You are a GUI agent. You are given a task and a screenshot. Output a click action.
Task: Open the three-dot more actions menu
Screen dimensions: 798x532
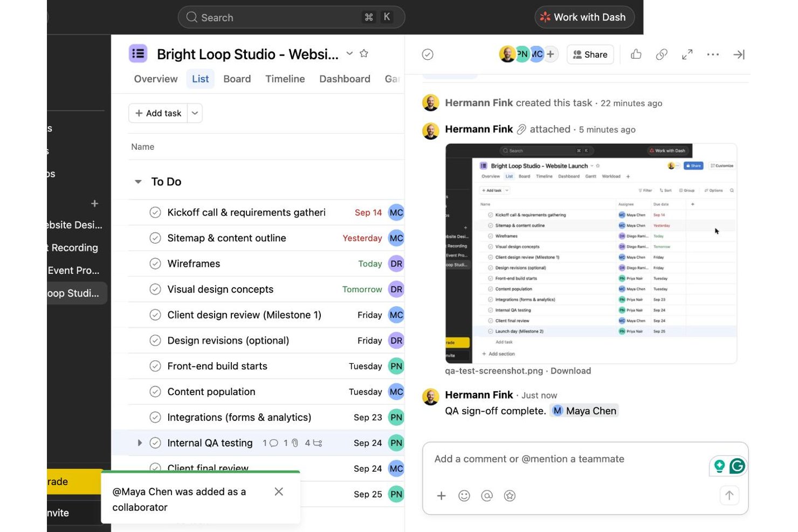tap(713, 54)
